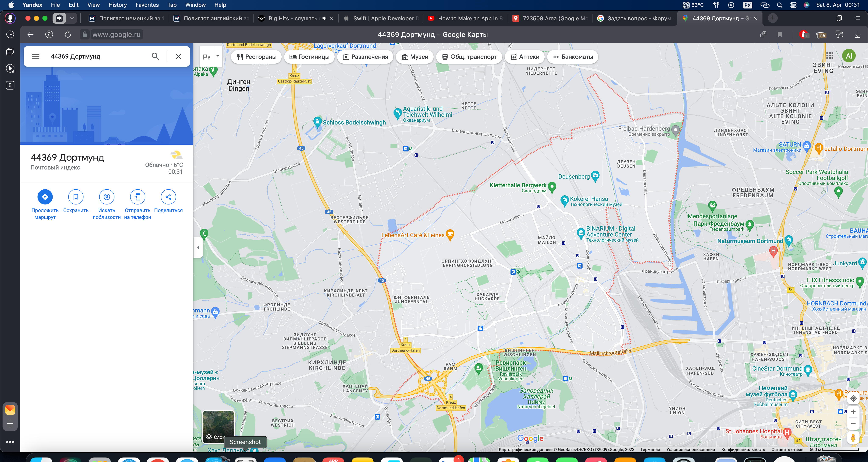Open Yandex sidebar history clock icon

(10, 34)
